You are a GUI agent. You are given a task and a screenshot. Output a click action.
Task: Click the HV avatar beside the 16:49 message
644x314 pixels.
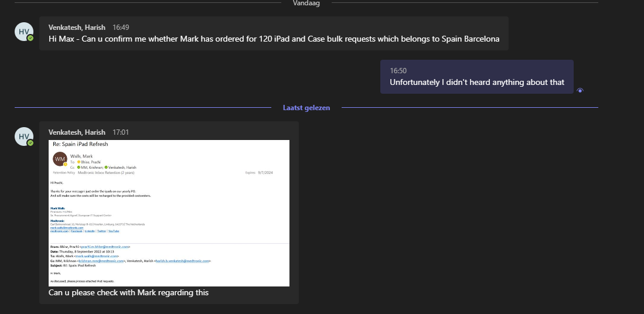click(x=23, y=32)
